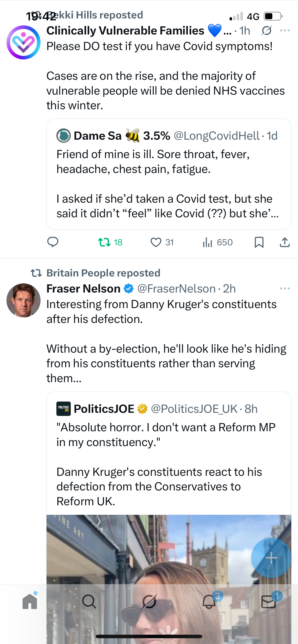Undo repost on the Covid test post
The width and height of the screenshot is (298, 644).
click(104, 242)
